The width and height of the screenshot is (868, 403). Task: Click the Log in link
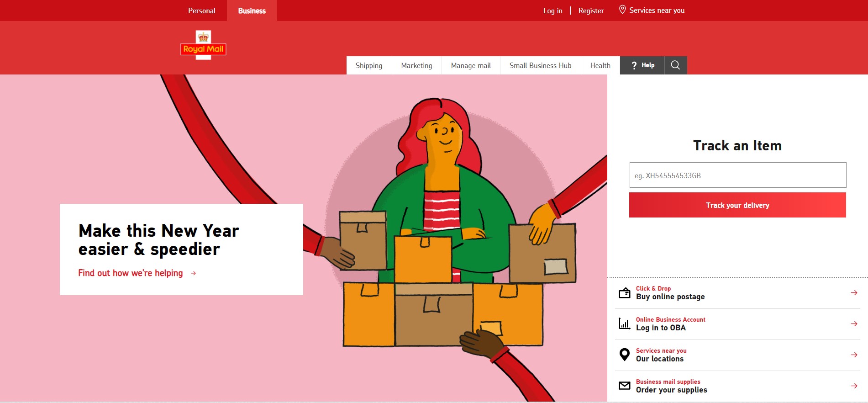(x=552, y=11)
